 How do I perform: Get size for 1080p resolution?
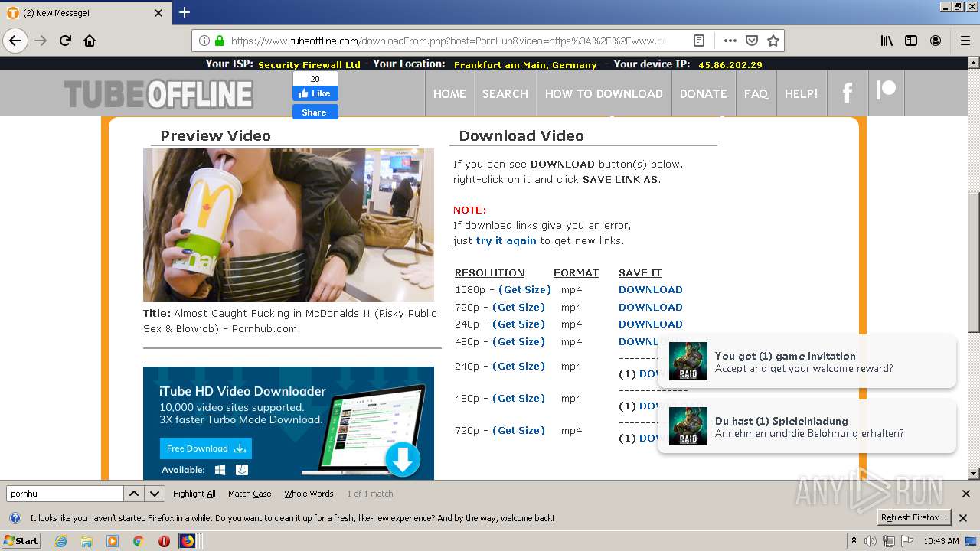525,289
